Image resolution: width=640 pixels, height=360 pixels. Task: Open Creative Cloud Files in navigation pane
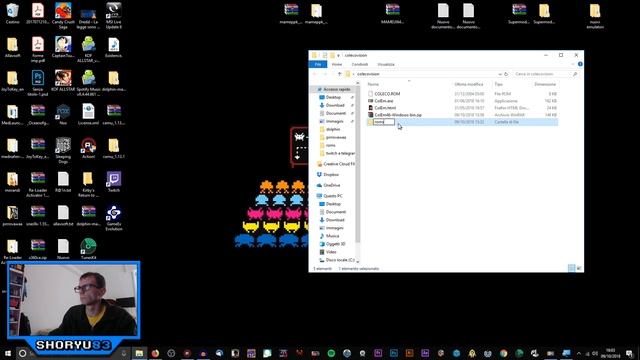coord(336,164)
